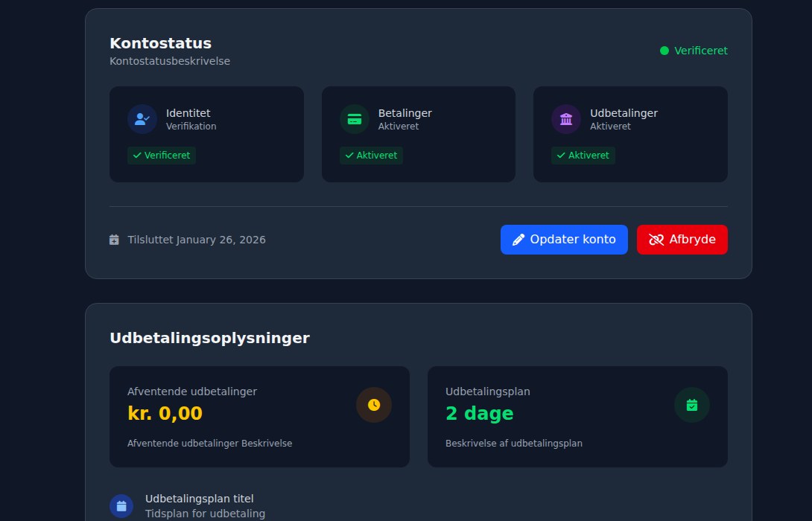The image size is (812, 521).
Task: Click the Verificeret label at top right
Action: (701, 51)
